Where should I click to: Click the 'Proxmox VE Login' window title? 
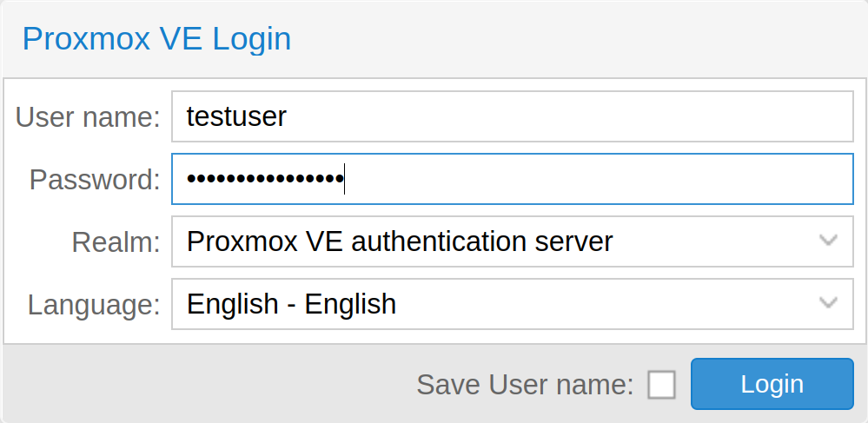click(x=156, y=39)
